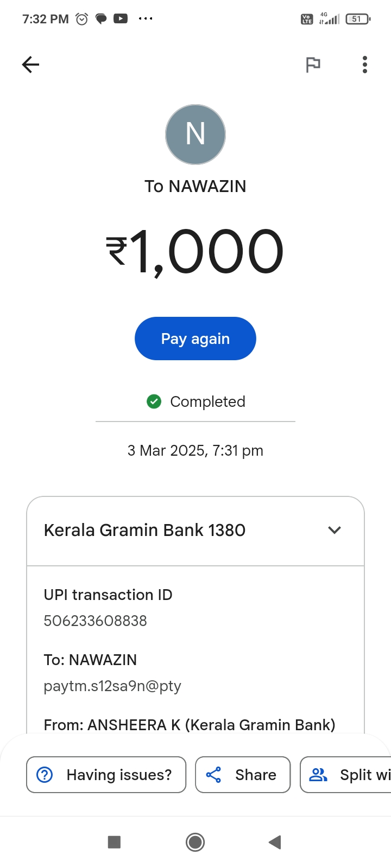The height and width of the screenshot is (868, 391).
Task: Tap the To NAWAZIN recipient name
Action: click(195, 186)
